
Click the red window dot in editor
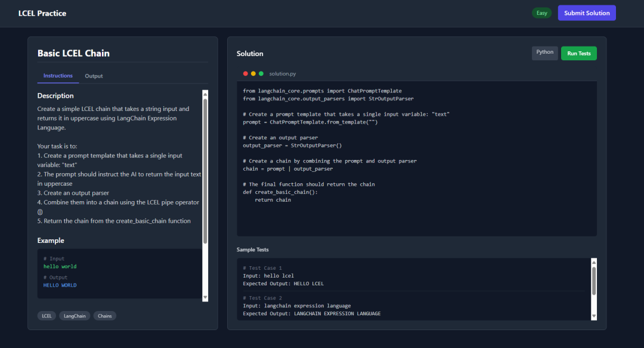tap(245, 73)
